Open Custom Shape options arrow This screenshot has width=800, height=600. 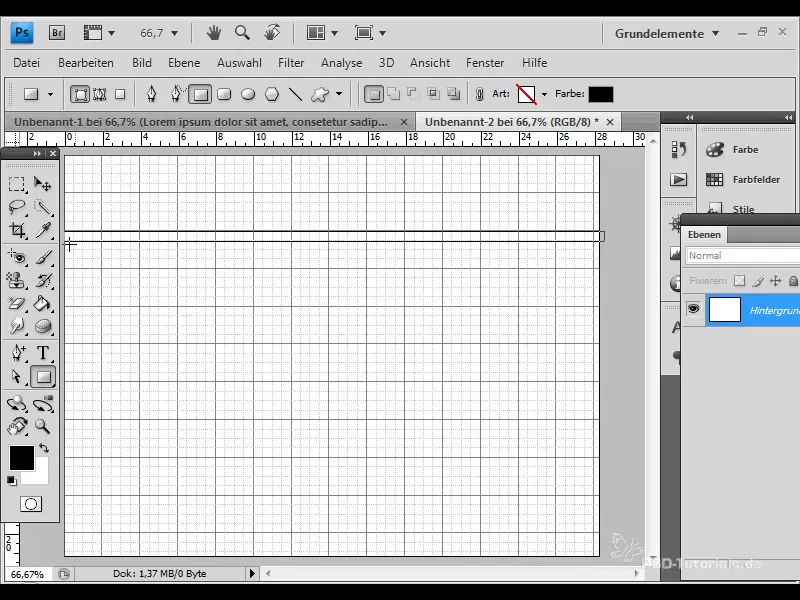[x=339, y=94]
